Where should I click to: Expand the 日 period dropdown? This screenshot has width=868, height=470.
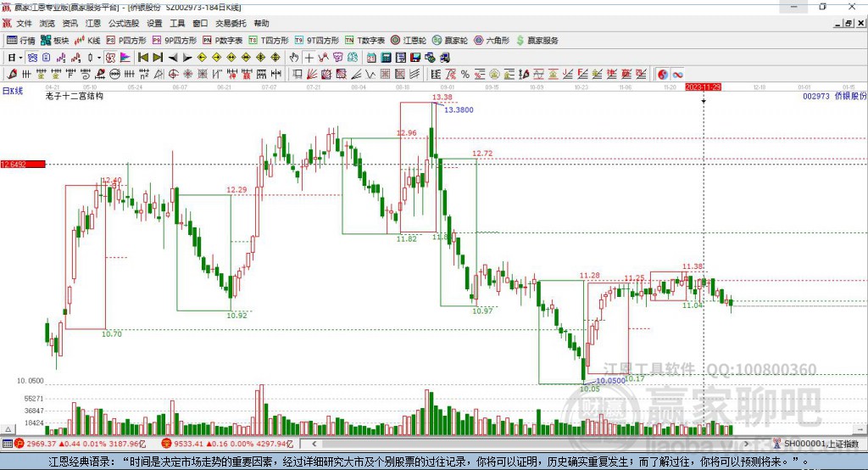point(20,58)
